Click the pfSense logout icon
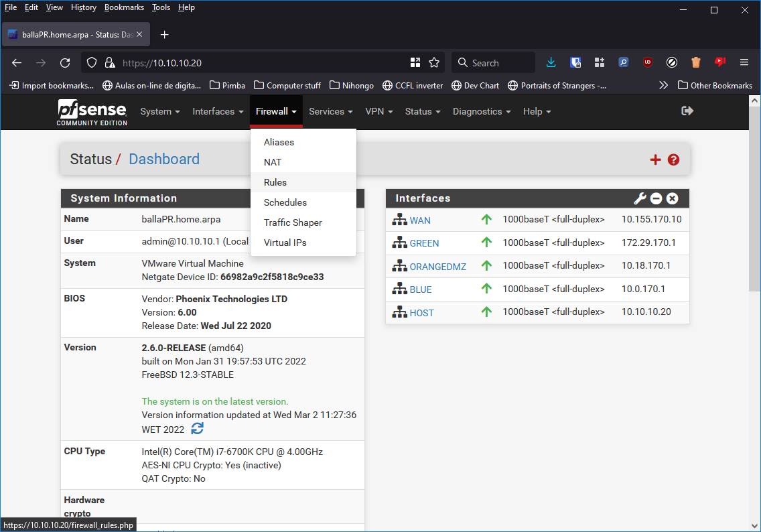The width and height of the screenshot is (761, 532). 687,111
